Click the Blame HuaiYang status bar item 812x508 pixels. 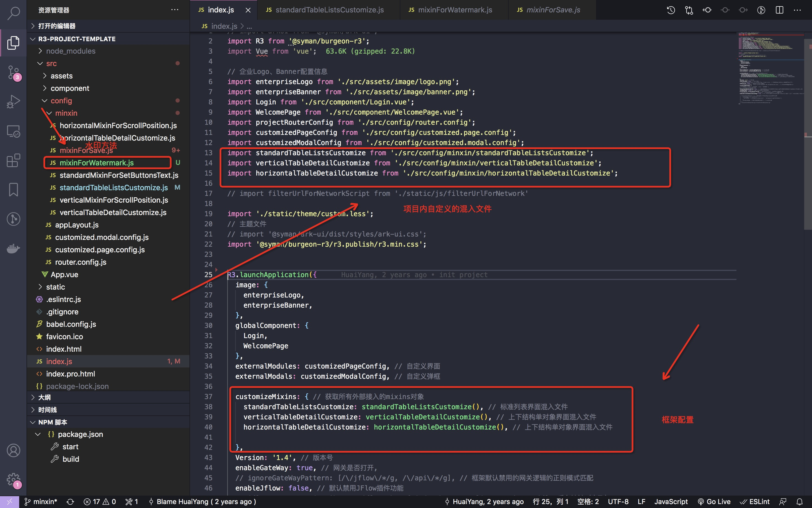pos(202,502)
